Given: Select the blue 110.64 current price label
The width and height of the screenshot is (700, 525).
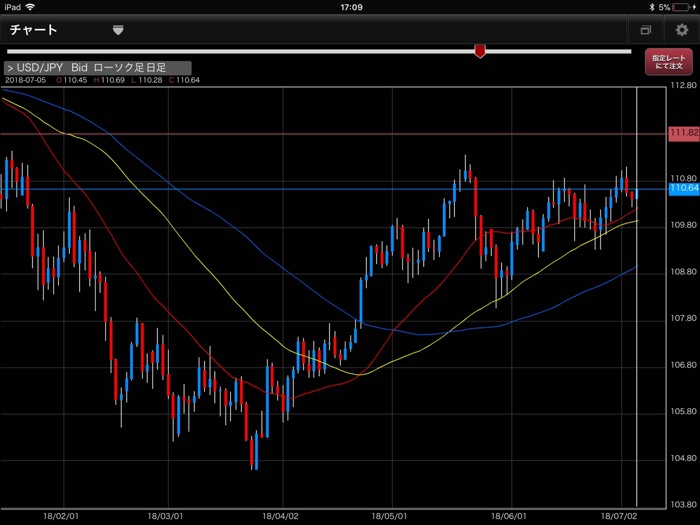Looking at the screenshot, I should 684,188.
